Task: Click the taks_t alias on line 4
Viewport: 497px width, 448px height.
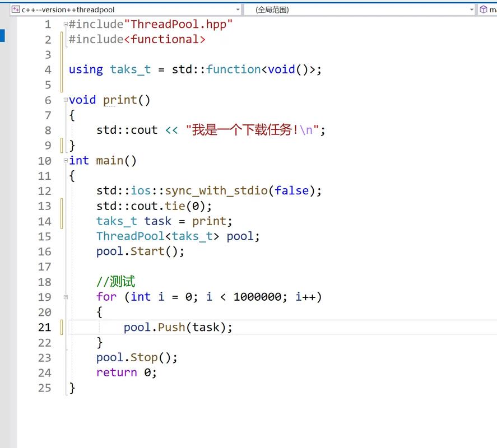Action: 130,69
